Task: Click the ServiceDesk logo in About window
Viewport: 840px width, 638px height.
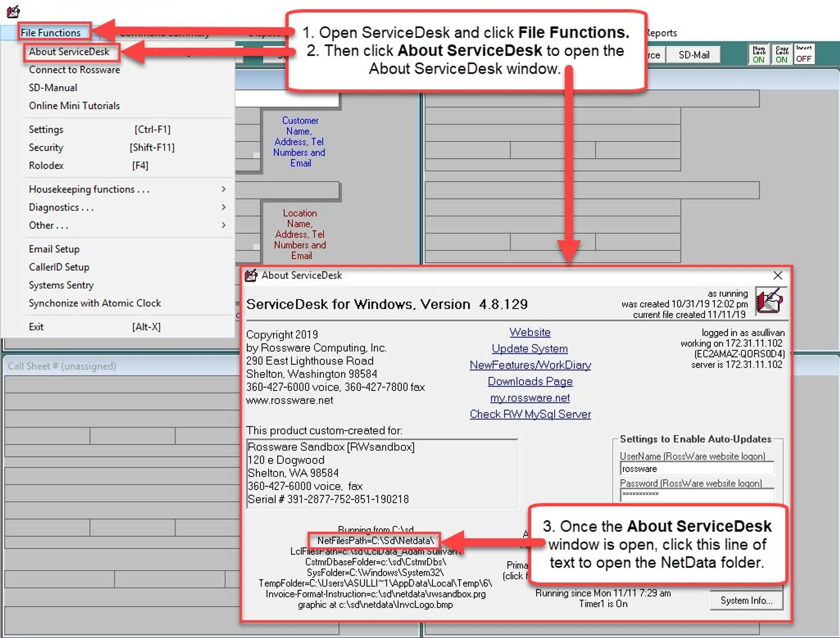Action: click(x=770, y=301)
